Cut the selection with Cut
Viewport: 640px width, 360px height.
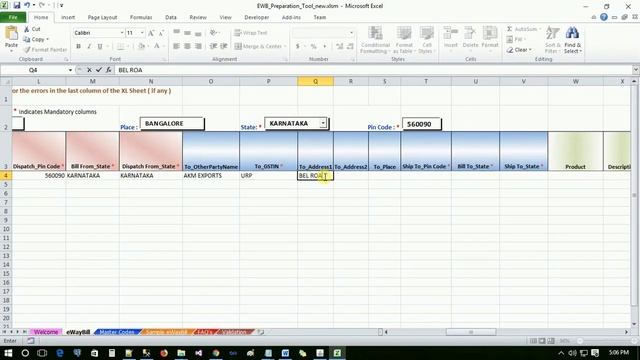(x=32, y=29)
